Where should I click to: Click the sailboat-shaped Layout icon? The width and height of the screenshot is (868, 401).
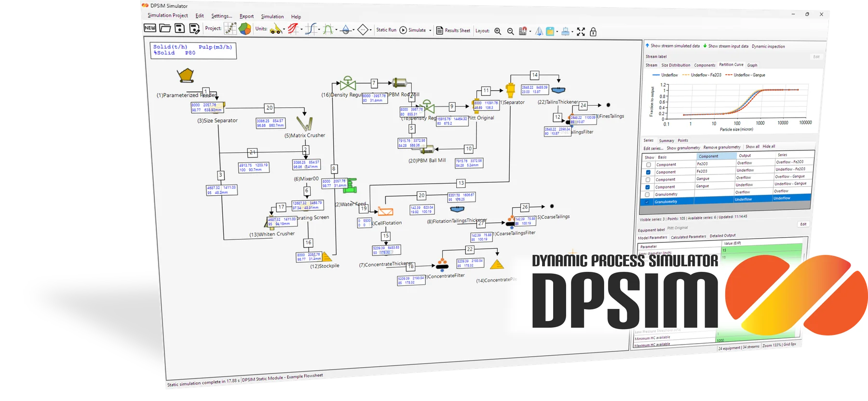[x=539, y=31]
